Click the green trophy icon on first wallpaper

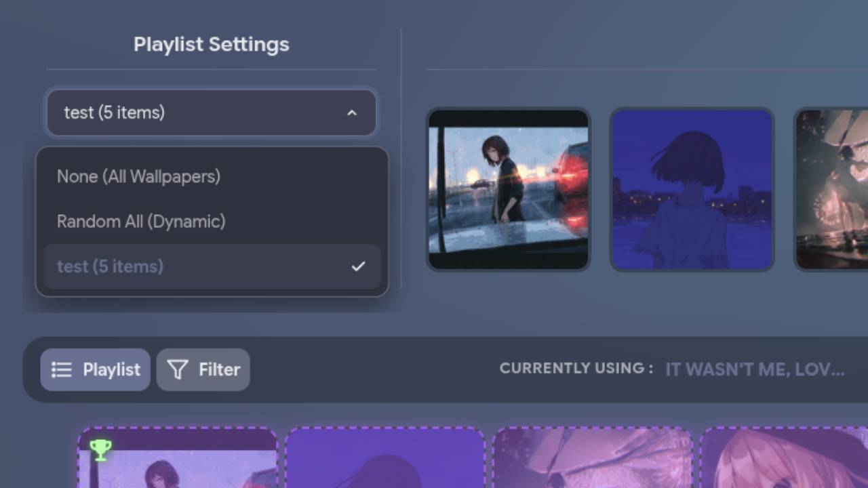(x=100, y=450)
